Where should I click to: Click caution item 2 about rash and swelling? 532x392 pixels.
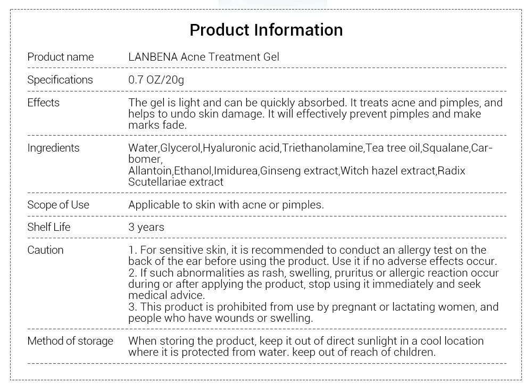(313, 284)
